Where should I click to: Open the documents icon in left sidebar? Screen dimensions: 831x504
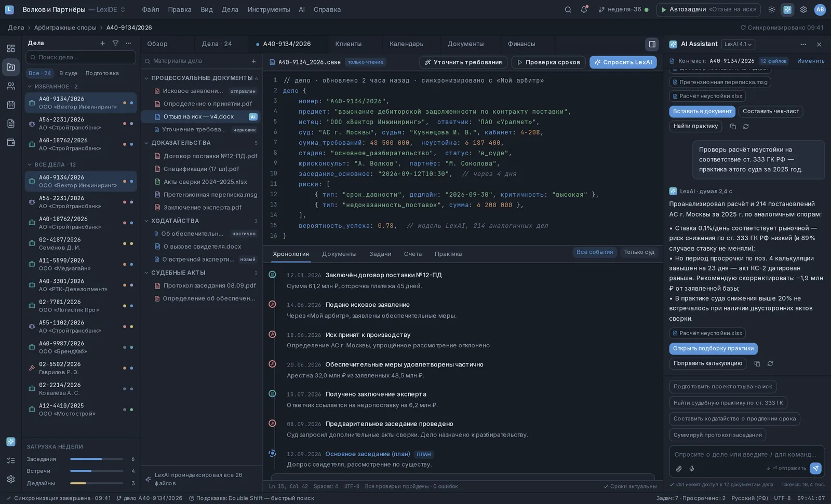[x=11, y=123]
